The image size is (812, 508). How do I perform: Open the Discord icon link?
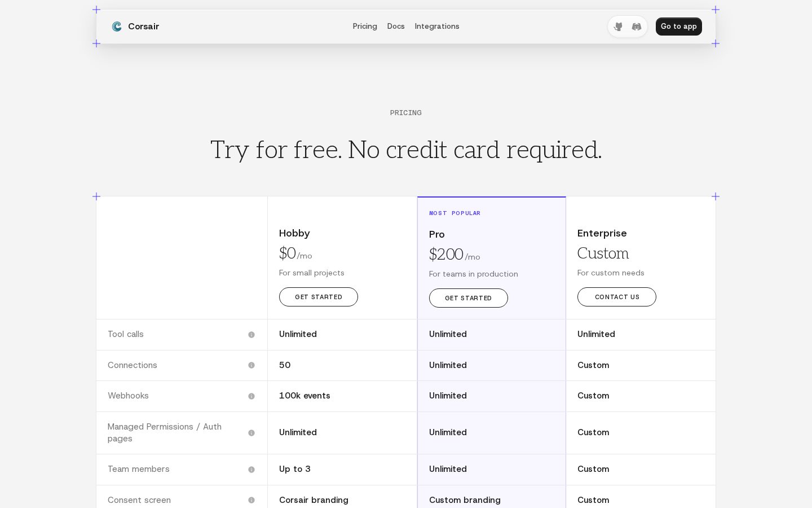[637, 27]
